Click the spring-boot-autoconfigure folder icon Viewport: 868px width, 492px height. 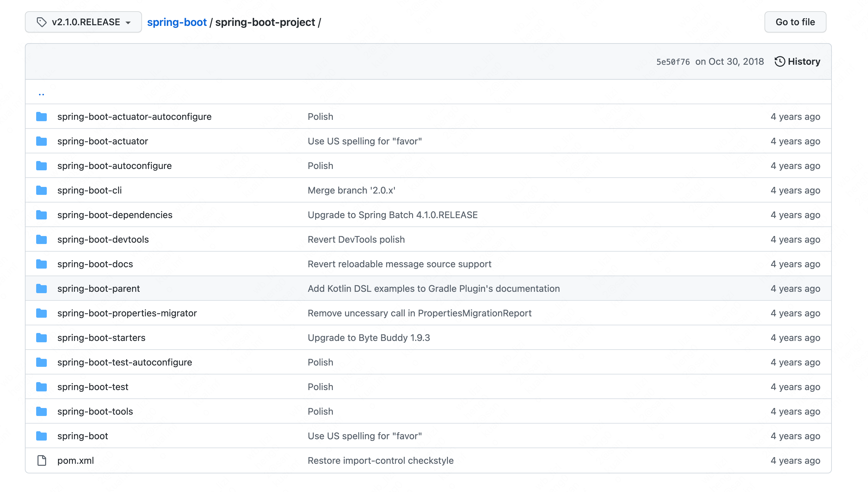coord(41,166)
